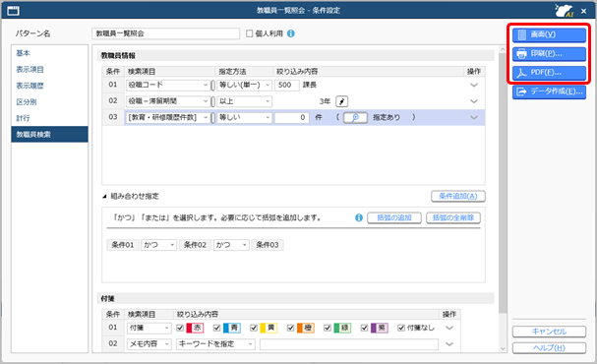This screenshot has width=597, height=364.
Task: Expand operation chevron for メモ内容 row 02
Action: (x=449, y=343)
